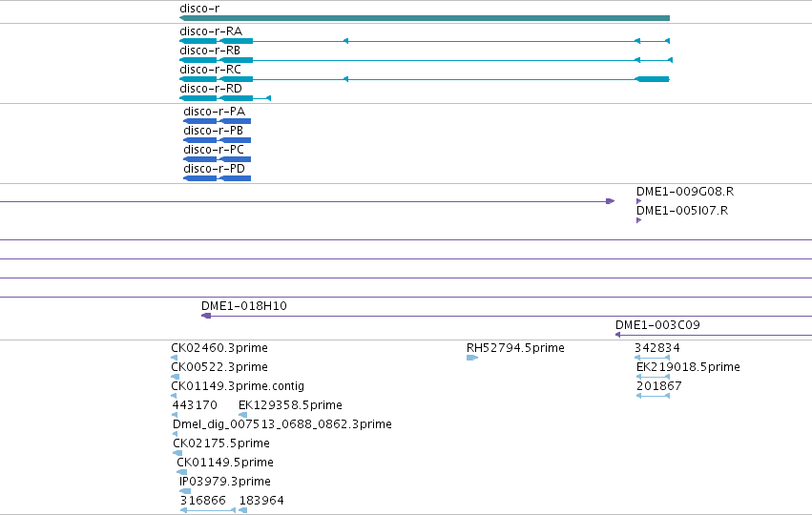
Task: Select the disco-r-RA transcript label
Action: pyautogui.click(x=211, y=31)
